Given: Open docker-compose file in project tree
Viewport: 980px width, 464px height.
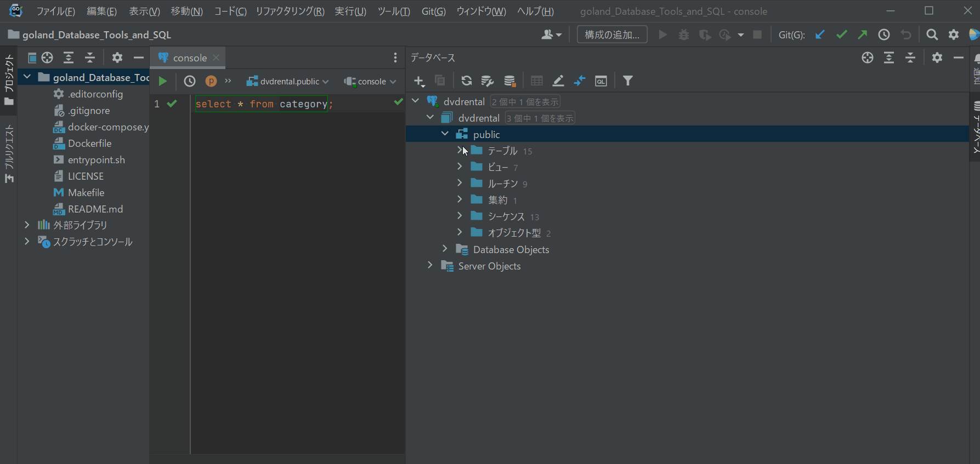Looking at the screenshot, I should [x=101, y=127].
